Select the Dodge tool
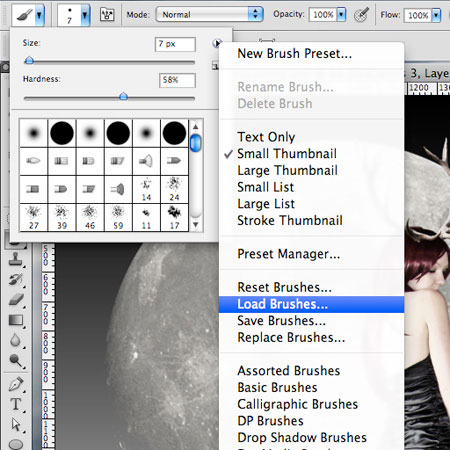This screenshot has height=450, width=450. click(x=15, y=360)
